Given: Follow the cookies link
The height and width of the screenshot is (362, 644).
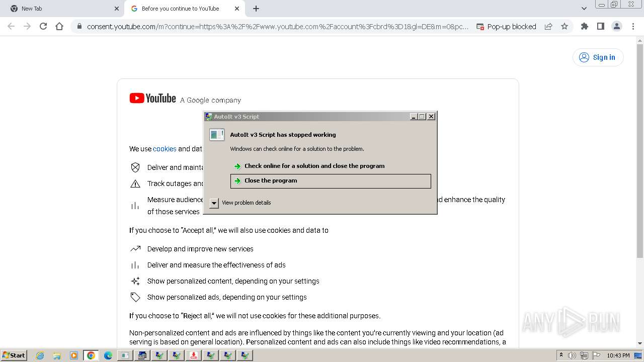Looking at the screenshot, I should [165, 149].
